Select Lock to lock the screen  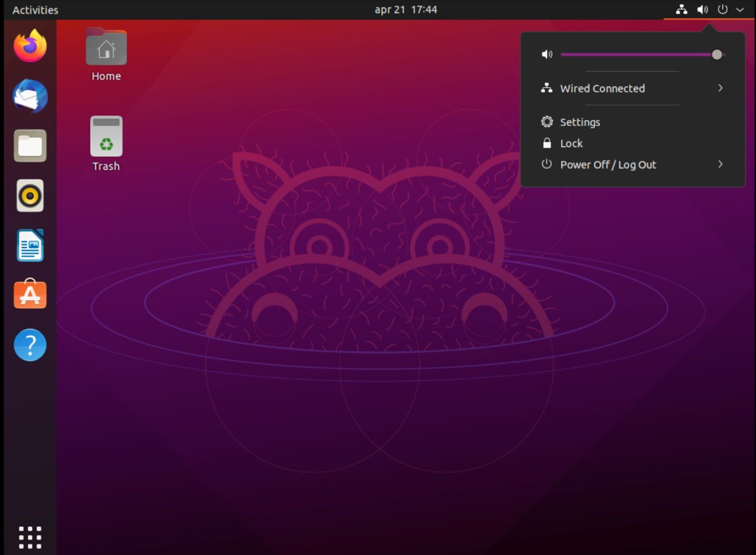(571, 143)
